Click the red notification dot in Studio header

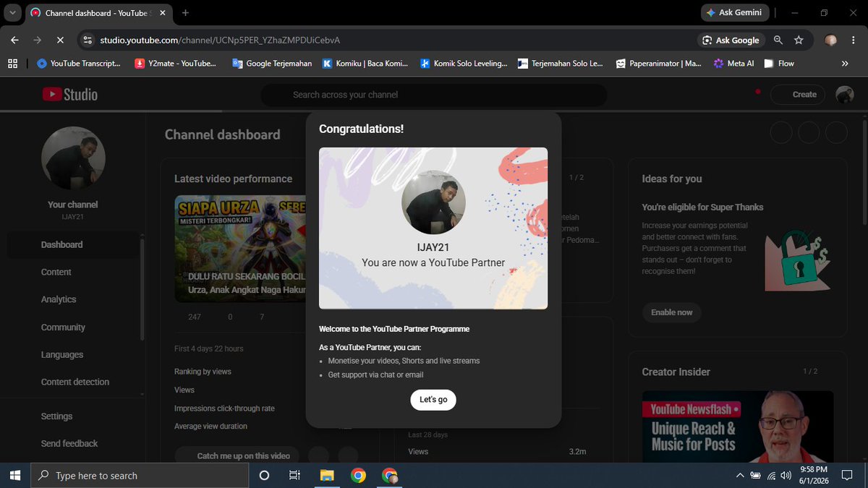757,91
